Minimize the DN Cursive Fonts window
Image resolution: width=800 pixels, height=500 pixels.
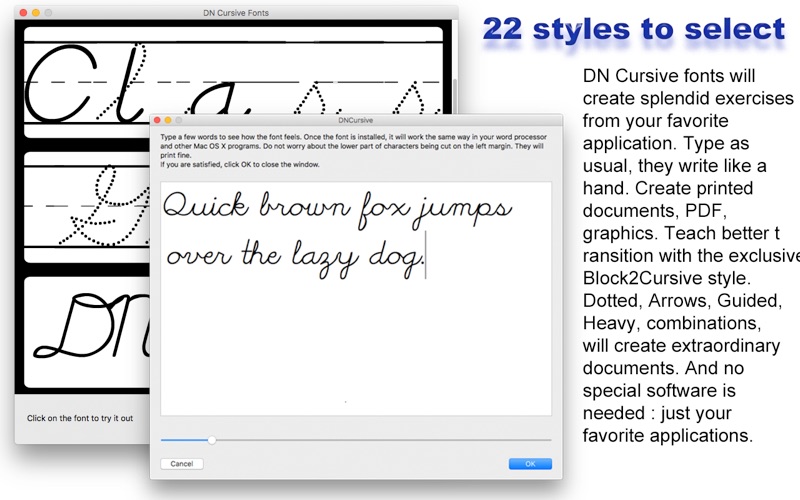click(x=36, y=13)
